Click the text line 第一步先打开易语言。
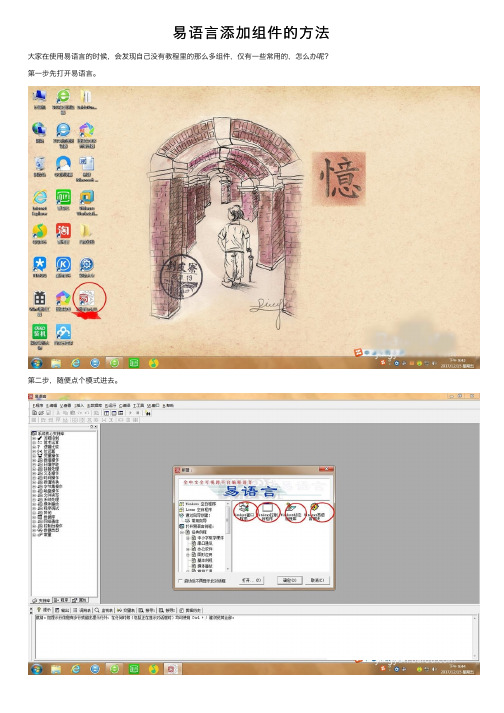 63,73
